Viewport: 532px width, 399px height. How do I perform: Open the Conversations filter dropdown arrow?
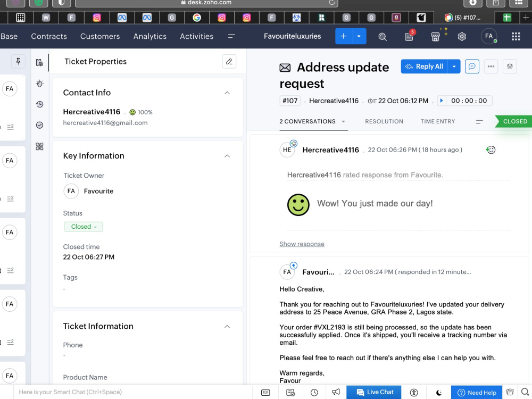tap(343, 121)
